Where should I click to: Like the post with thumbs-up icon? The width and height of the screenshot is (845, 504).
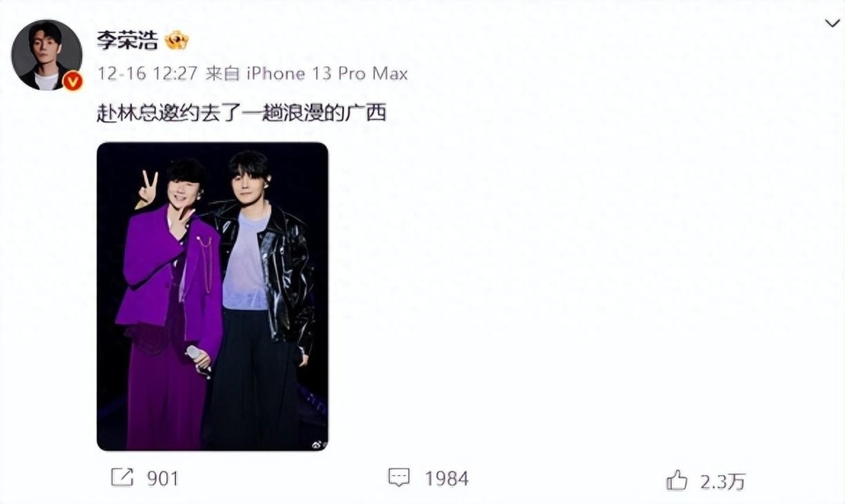677,479
